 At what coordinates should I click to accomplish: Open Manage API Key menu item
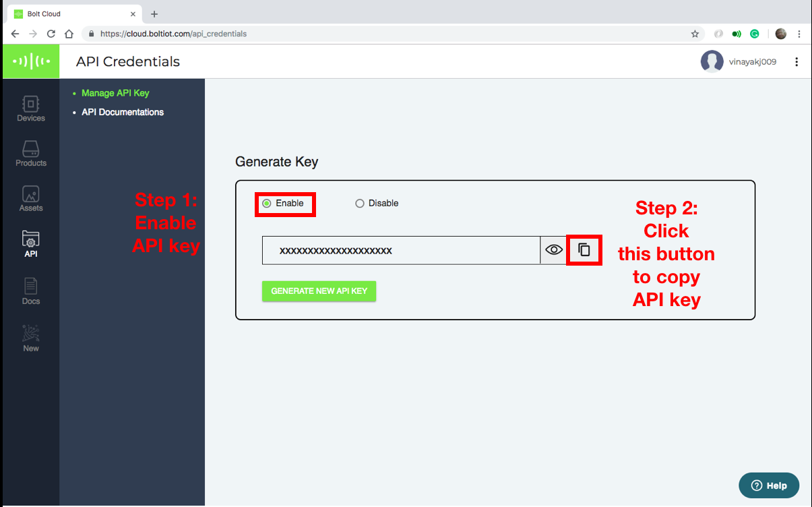pos(115,93)
